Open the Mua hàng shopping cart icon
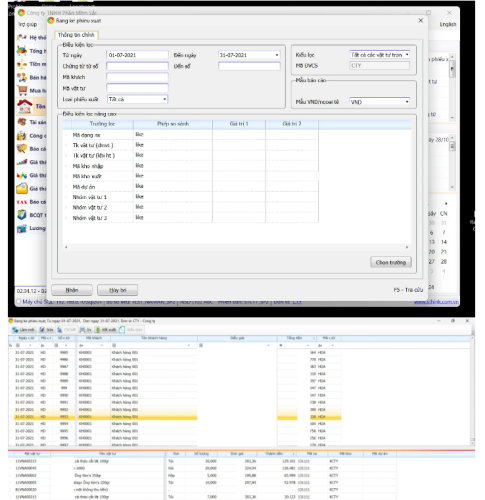Viewport: 485px width, 500px height. (x=22, y=90)
